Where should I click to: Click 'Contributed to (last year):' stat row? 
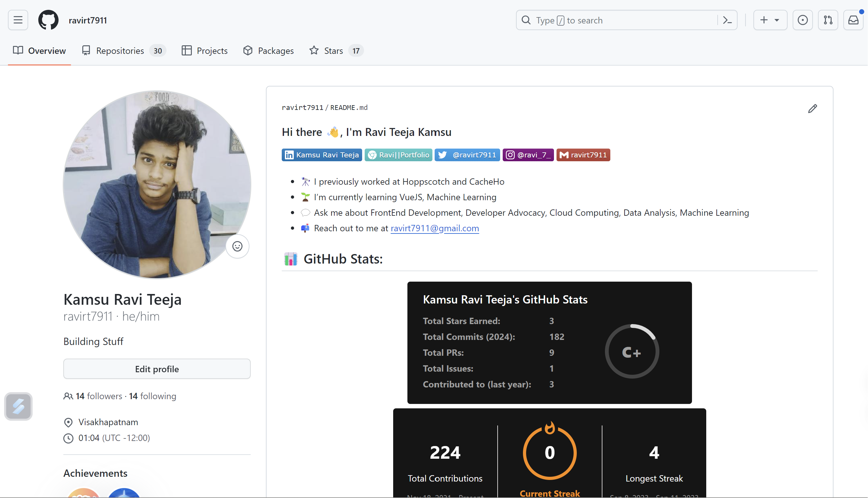tap(489, 385)
